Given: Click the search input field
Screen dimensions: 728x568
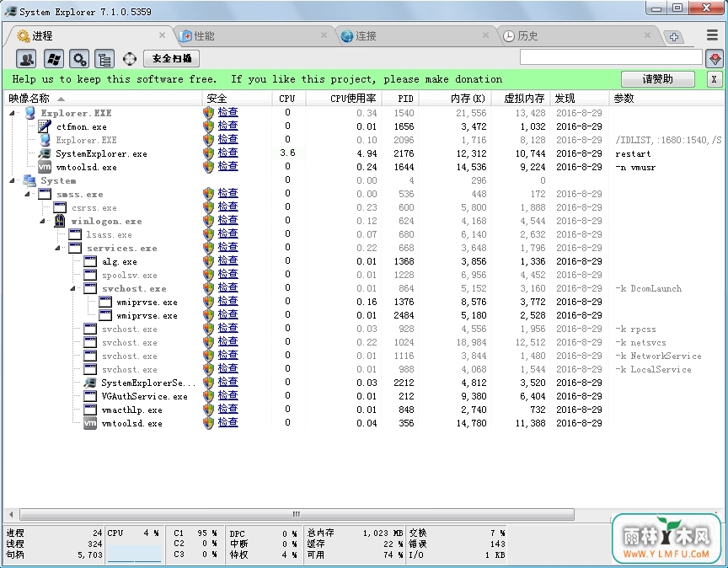Looking at the screenshot, I should click(611, 57).
